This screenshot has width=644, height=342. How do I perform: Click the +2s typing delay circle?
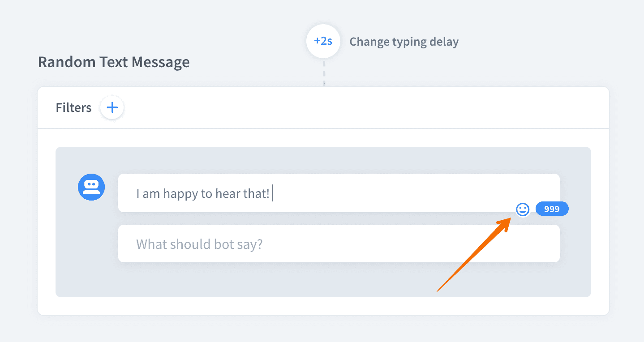tap(323, 41)
